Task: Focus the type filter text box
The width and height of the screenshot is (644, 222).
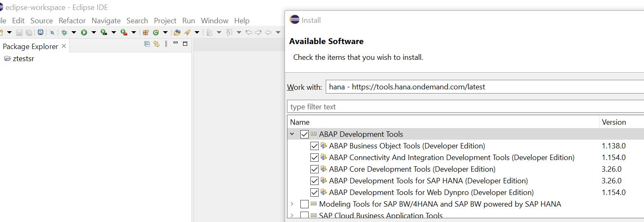Action: pos(466,107)
